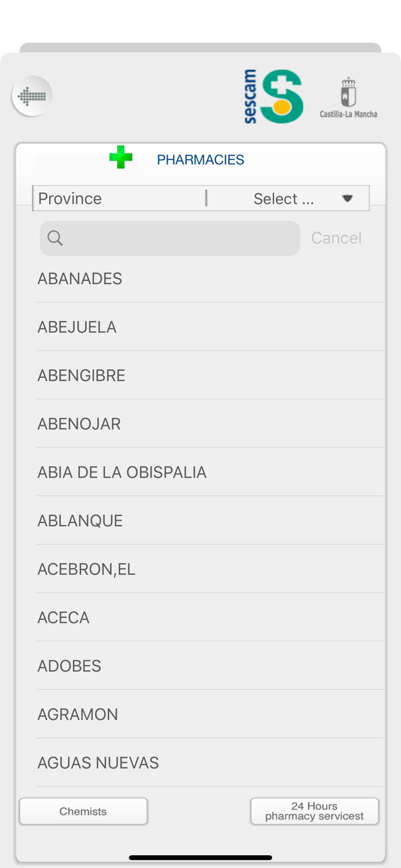Expand the Select ... chevron arrow

pos(348,198)
